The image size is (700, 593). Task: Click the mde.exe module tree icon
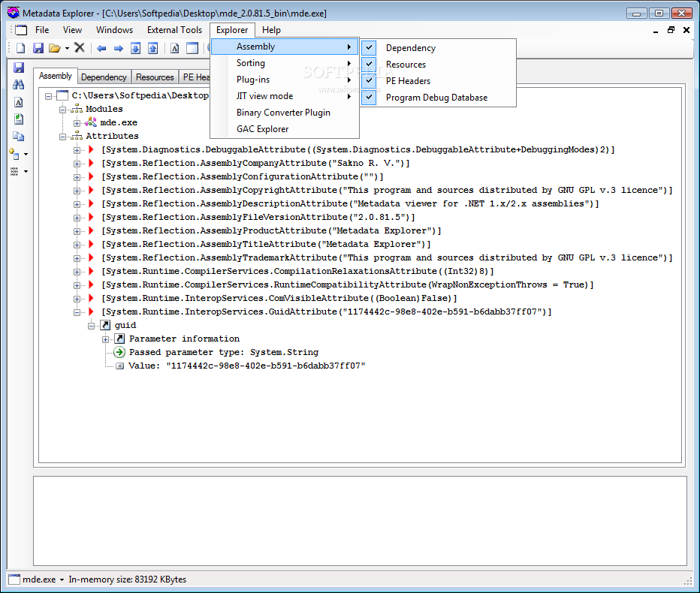[91, 122]
